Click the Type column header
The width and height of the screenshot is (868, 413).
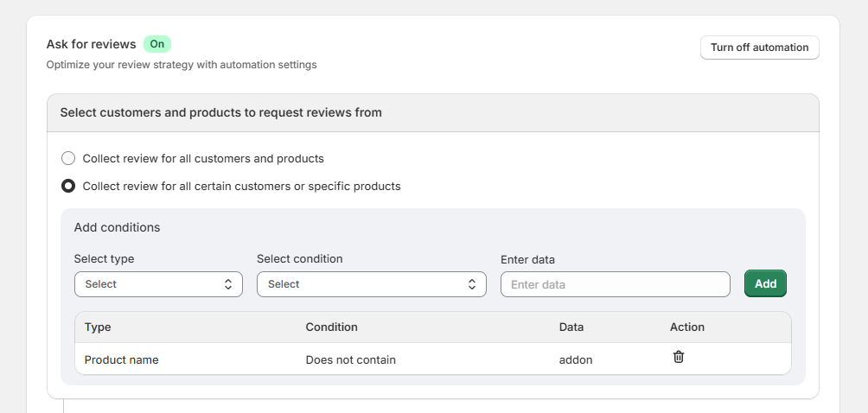(x=98, y=327)
